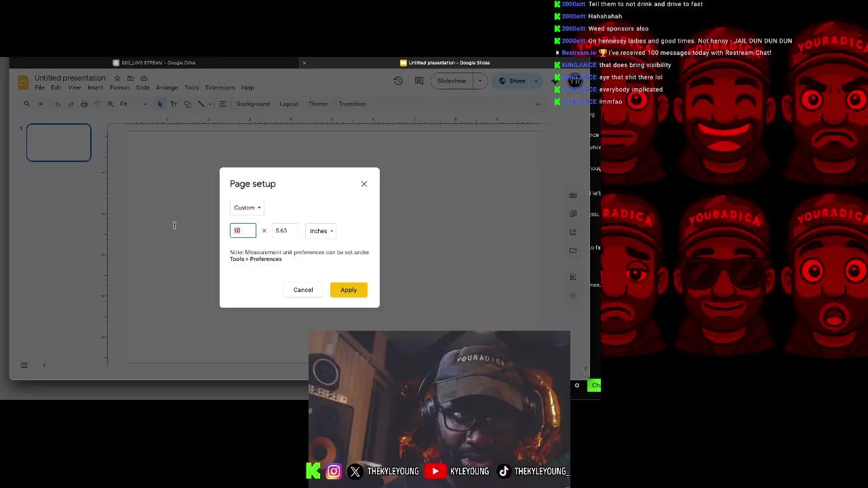Open the Fit zoom level dropdown
This screenshot has height=488, width=868.
pos(133,104)
